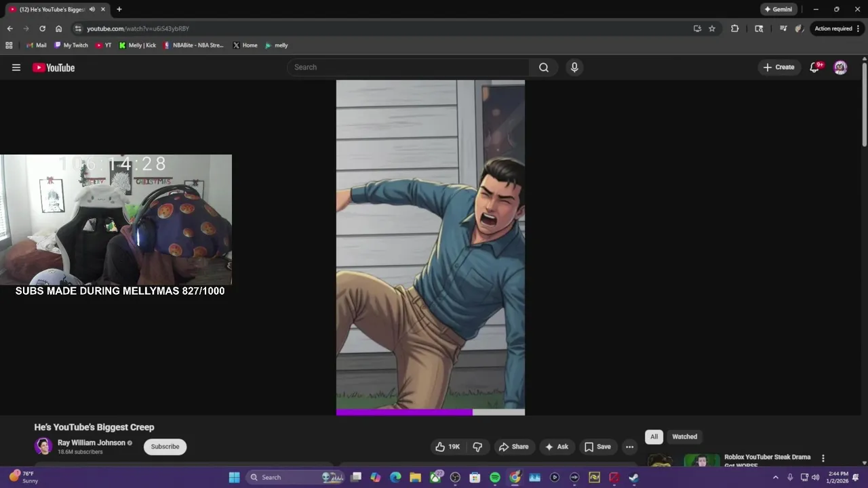Open YouTube notifications bell
This screenshot has height=488, width=868.
tap(815, 67)
